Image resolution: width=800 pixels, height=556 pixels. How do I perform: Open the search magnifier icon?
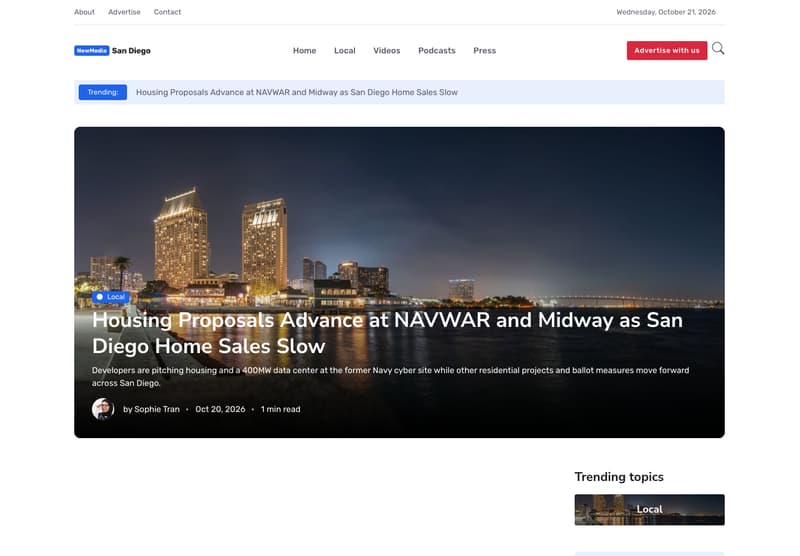pos(718,48)
